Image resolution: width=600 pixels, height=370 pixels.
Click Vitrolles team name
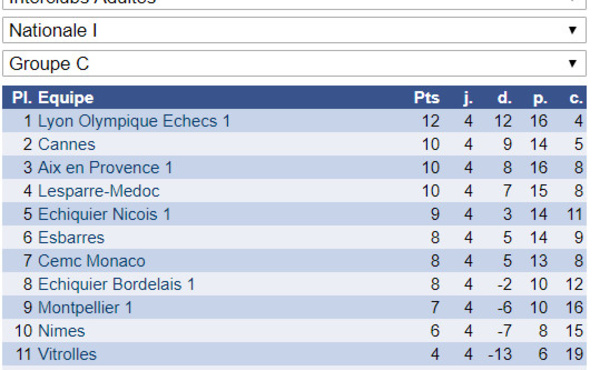pyautogui.click(x=67, y=355)
